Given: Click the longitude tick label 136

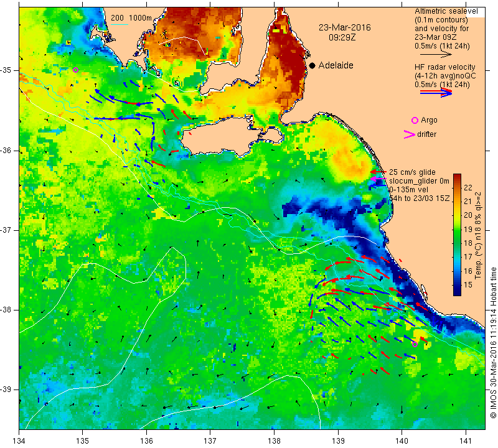Looking at the screenshot, I should click(x=146, y=441).
